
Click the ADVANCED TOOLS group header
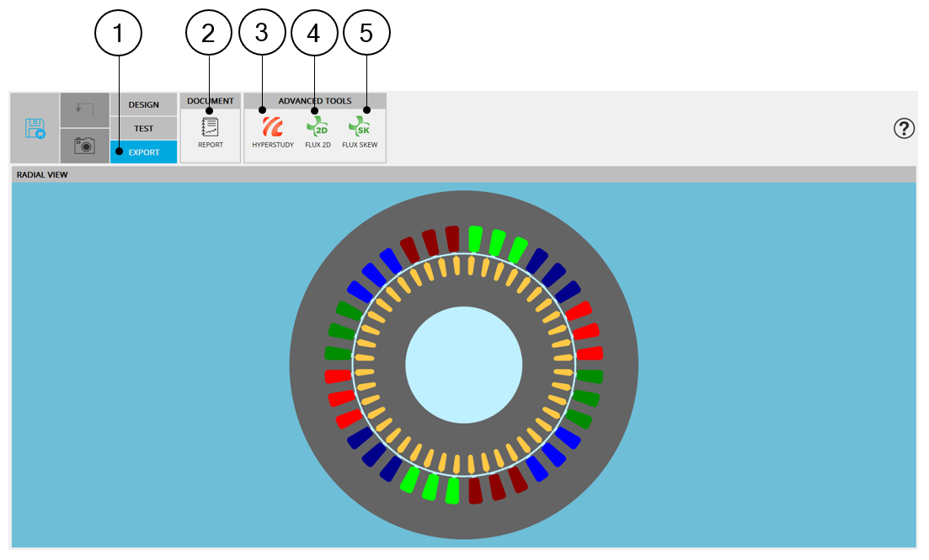(x=315, y=101)
